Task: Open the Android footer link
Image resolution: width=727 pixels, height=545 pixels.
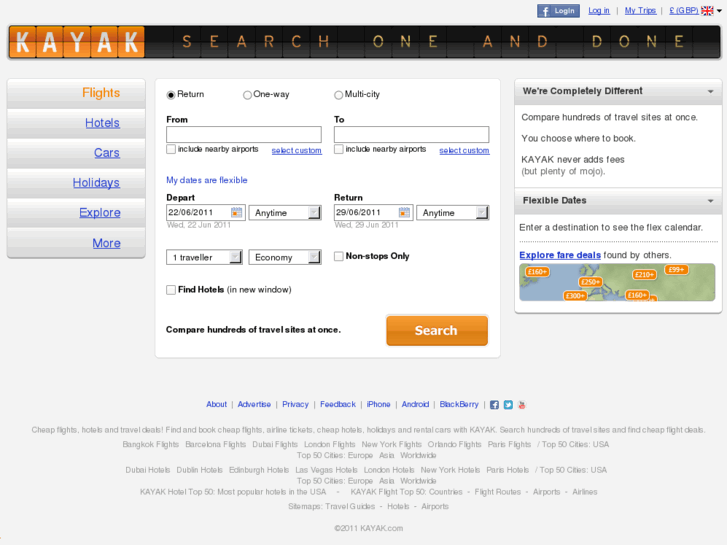Action: pos(415,404)
